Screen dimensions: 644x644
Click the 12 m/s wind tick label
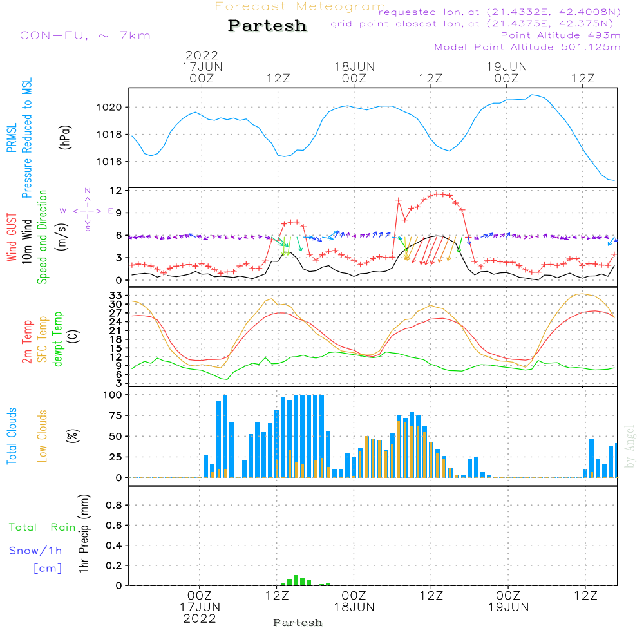(115, 191)
